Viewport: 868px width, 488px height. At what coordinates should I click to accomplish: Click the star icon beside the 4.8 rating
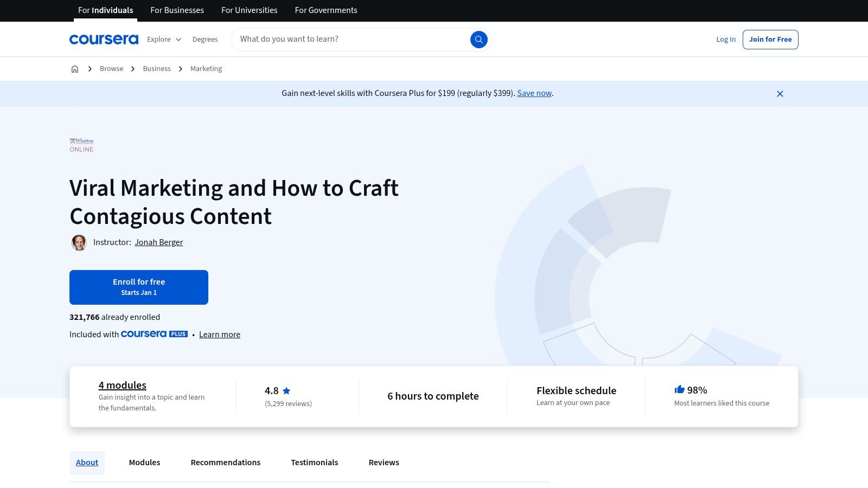coord(286,390)
